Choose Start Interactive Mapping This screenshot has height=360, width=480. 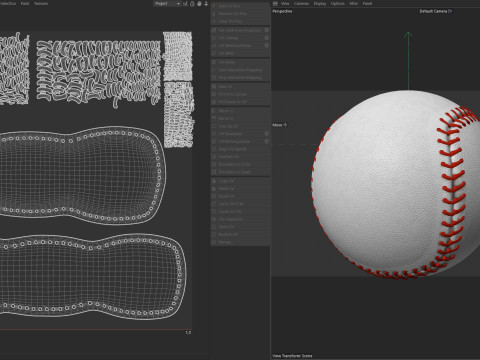click(240, 70)
